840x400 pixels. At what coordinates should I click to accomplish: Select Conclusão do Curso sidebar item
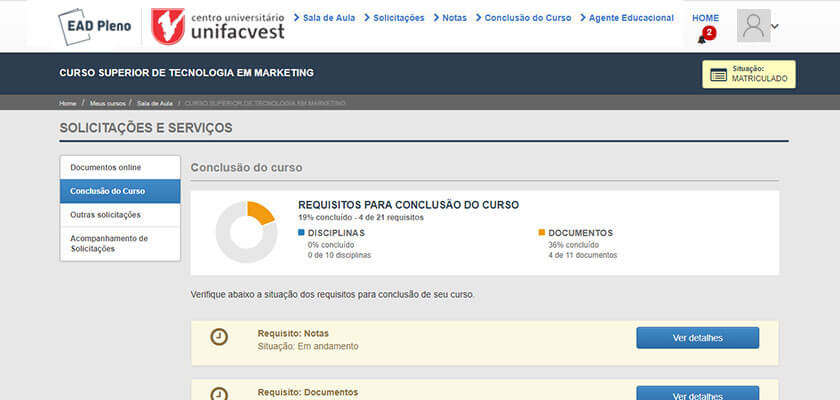click(120, 191)
